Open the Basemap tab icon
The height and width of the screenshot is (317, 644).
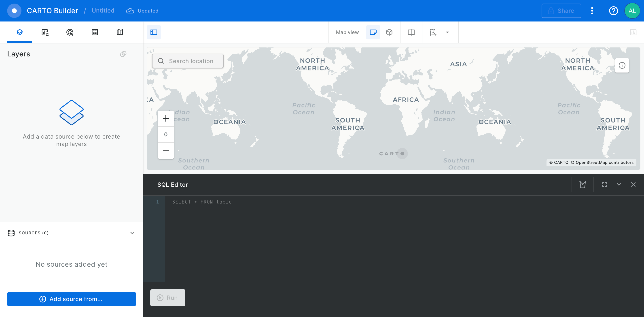pyautogui.click(x=120, y=32)
